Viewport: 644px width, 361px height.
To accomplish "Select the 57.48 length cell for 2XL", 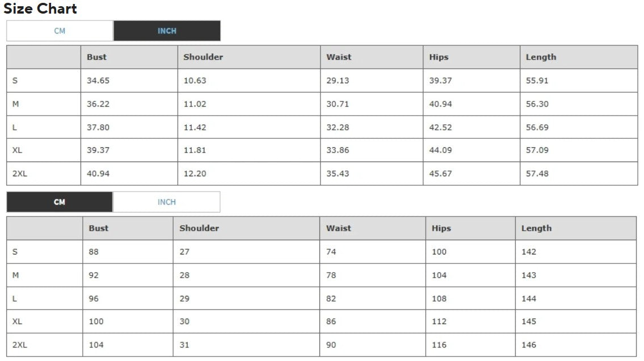I will 537,173.
